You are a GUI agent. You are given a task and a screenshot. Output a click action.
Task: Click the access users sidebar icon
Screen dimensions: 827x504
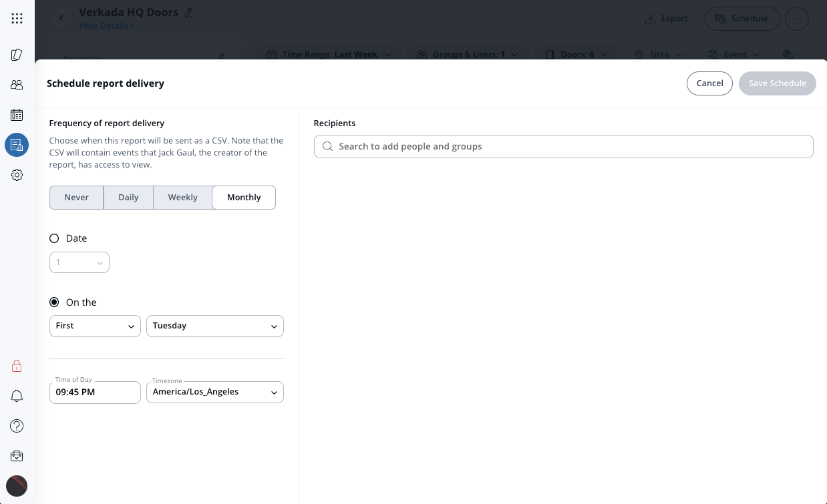[17, 85]
